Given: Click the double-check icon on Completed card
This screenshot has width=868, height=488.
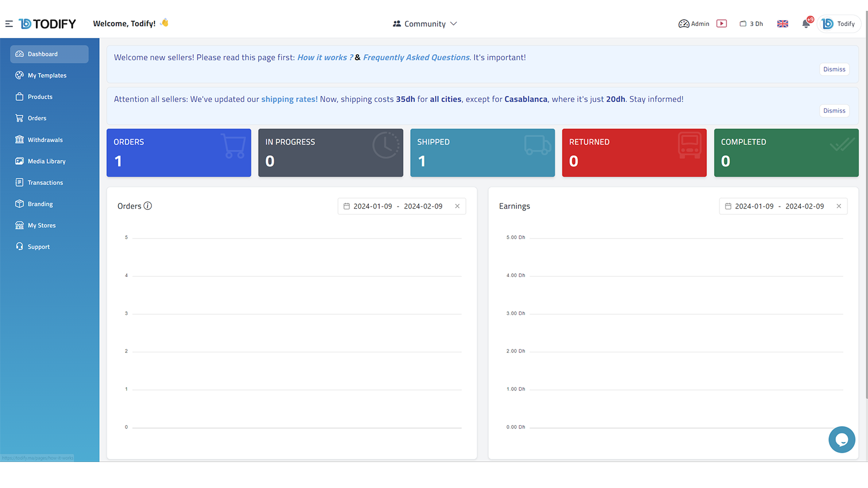Looking at the screenshot, I should (842, 144).
